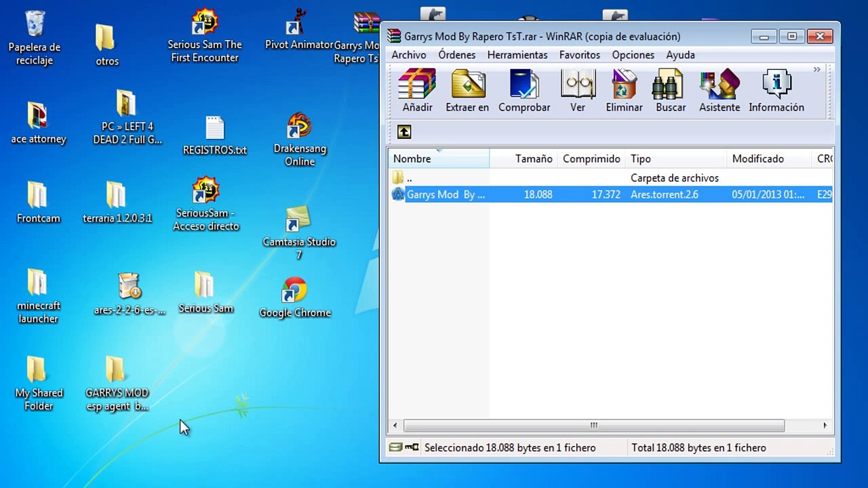Click the 'Carpeta de archivos' type text

click(x=675, y=178)
